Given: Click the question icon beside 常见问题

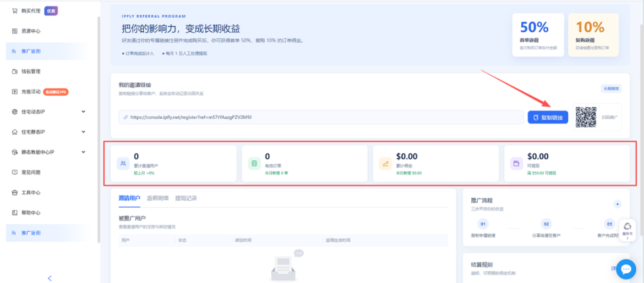Looking at the screenshot, I should click(x=14, y=172).
